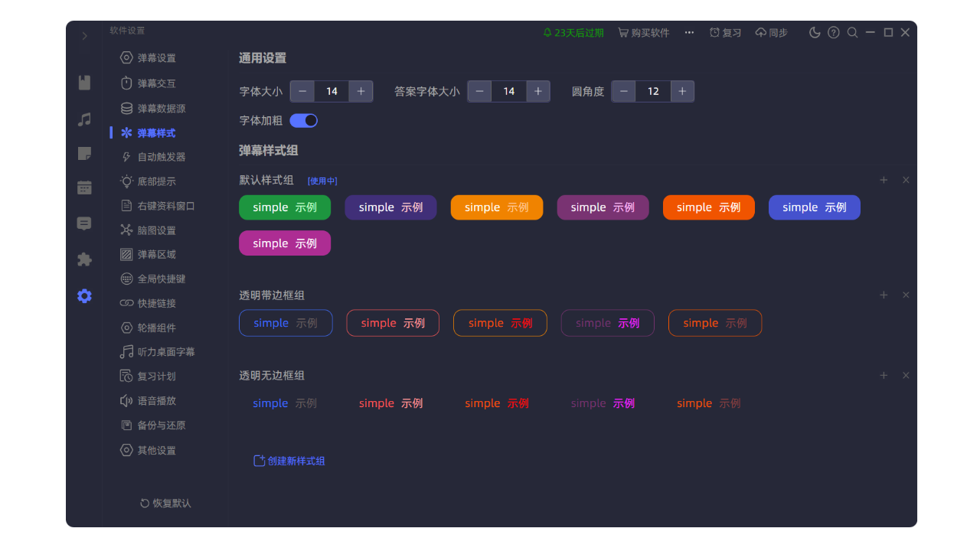Viewport: 980px width, 551px height.
Task: Select 备份与还原 in the settings menu
Action: click(x=160, y=425)
